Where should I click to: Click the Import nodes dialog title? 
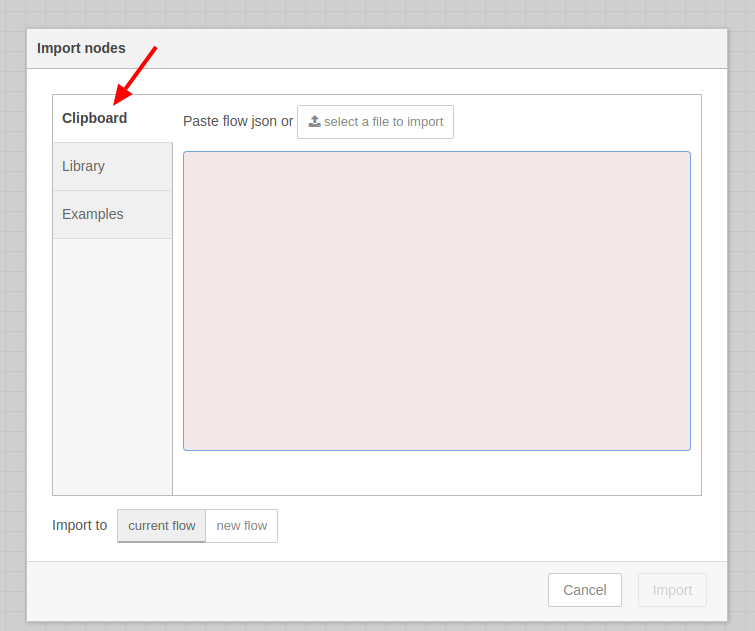81,48
